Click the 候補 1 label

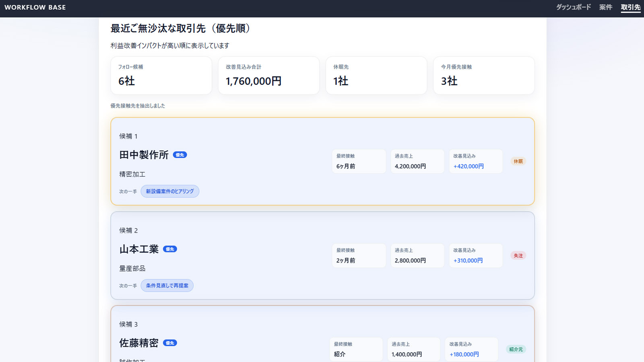(128, 136)
